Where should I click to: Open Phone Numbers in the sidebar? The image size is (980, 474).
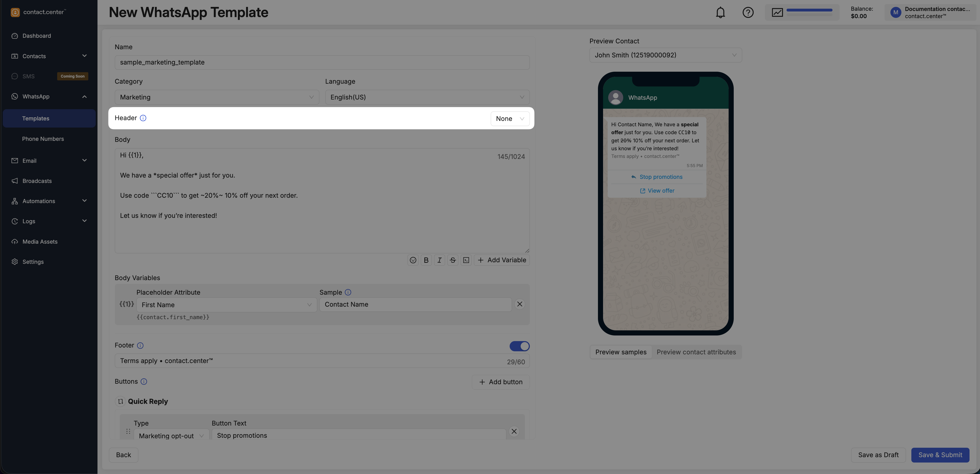point(43,139)
